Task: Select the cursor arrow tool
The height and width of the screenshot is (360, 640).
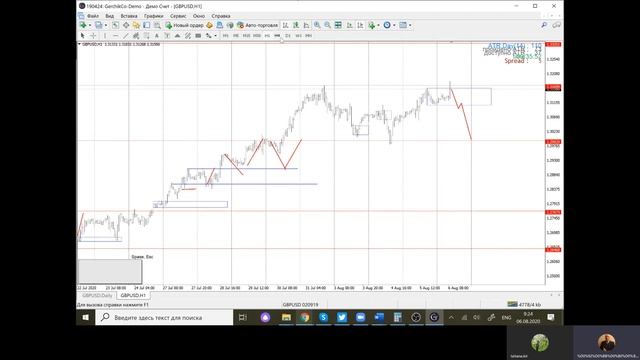Action: [x=82, y=36]
